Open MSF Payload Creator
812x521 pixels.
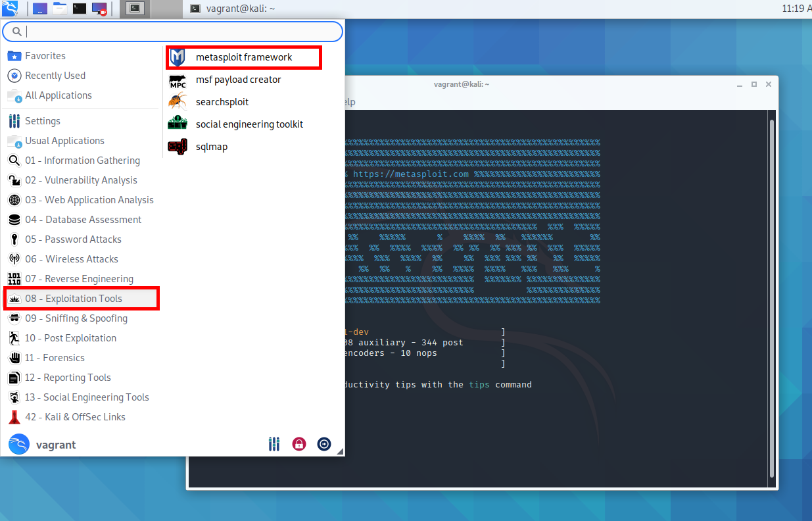click(x=239, y=80)
